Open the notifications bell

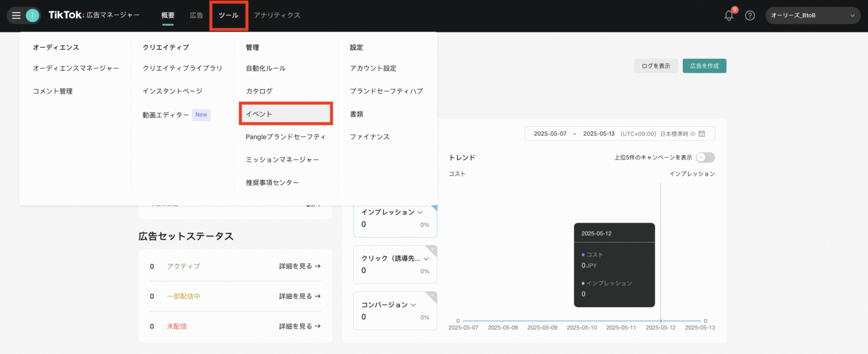pos(729,15)
